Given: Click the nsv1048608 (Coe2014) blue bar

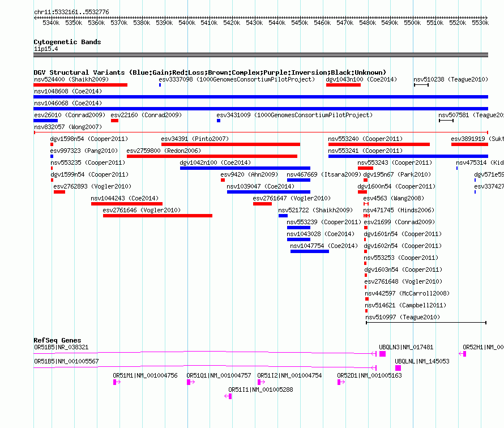Looking at the screenshot, I should 260,97.
